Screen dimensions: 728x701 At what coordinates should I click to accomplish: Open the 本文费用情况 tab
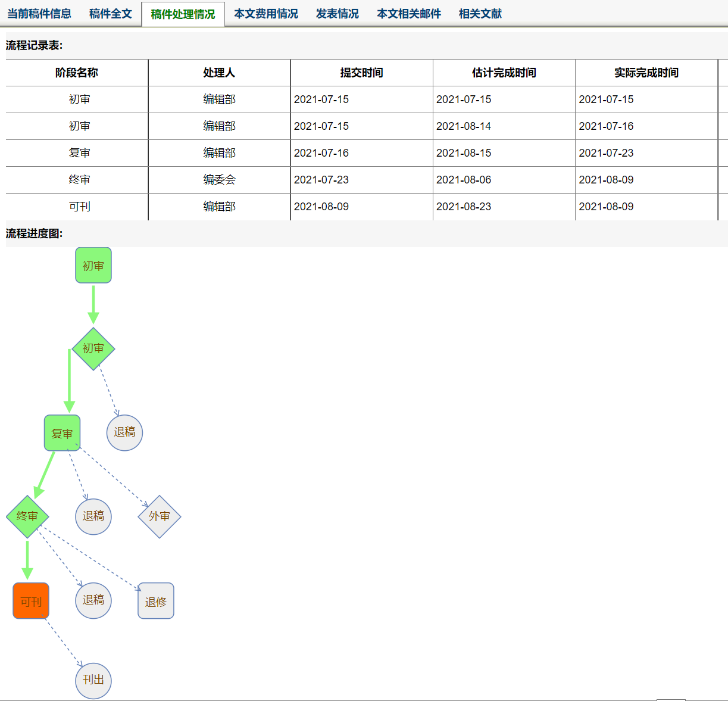click(x=265, y=14)
